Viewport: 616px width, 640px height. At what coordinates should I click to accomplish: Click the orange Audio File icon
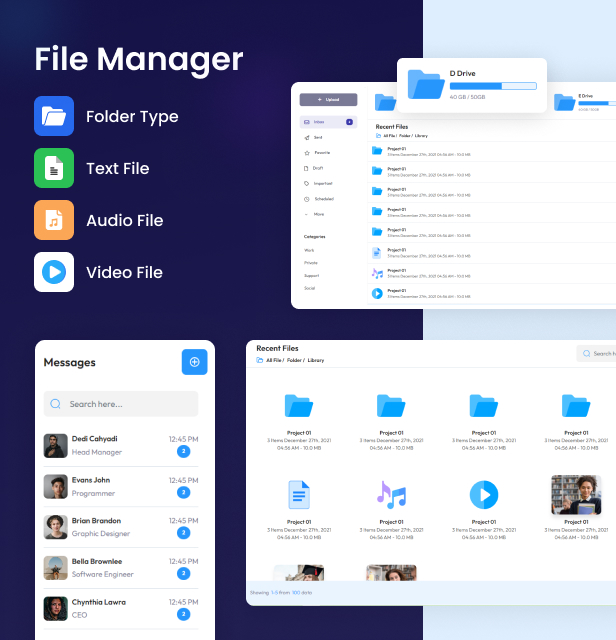point(54,220)
